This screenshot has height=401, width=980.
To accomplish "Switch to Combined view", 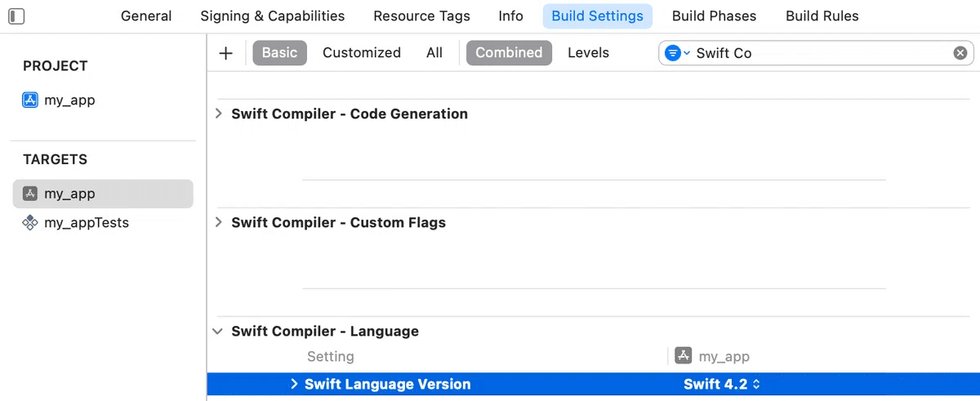I will coord(509,53).
